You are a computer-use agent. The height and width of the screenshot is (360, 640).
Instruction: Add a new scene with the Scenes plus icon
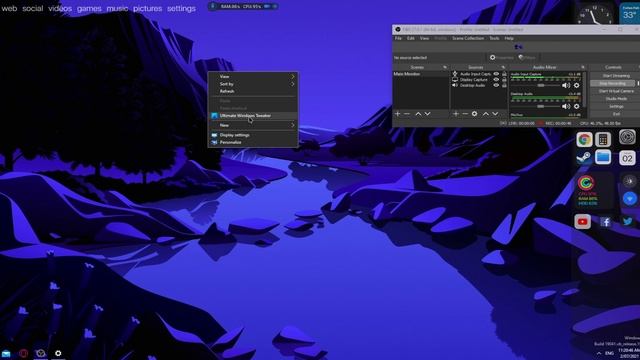click(x=398, y=114)
